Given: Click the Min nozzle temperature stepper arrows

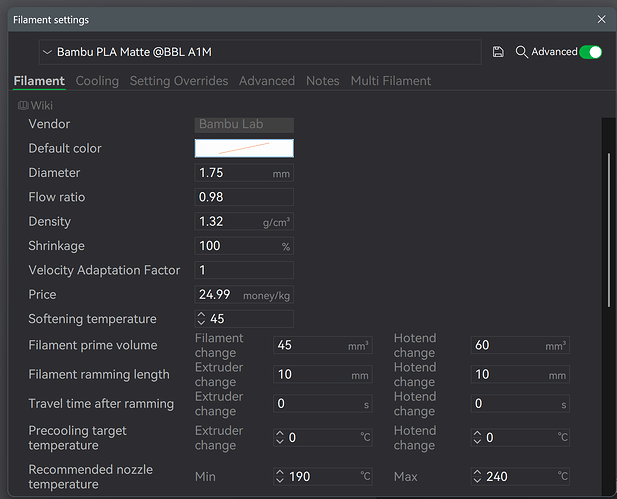Looking at the screenshot, I should coord(280,476).
